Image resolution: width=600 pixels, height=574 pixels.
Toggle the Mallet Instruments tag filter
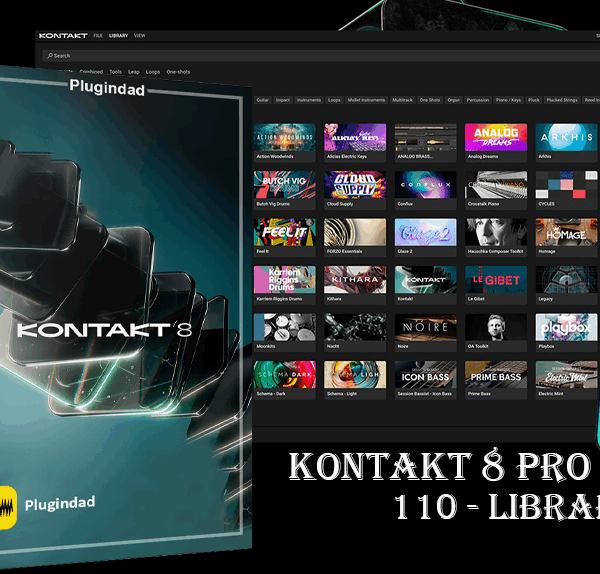366,100
